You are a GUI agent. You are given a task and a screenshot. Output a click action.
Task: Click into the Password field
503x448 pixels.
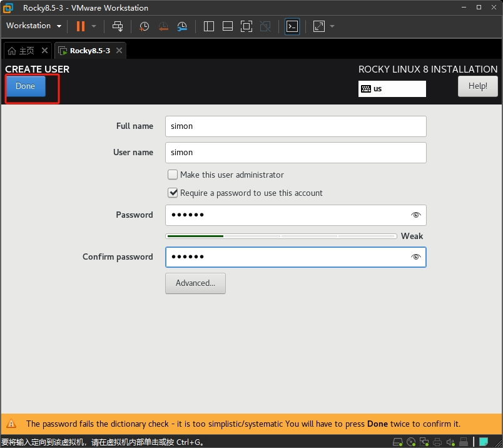click(x=295, y=215)
